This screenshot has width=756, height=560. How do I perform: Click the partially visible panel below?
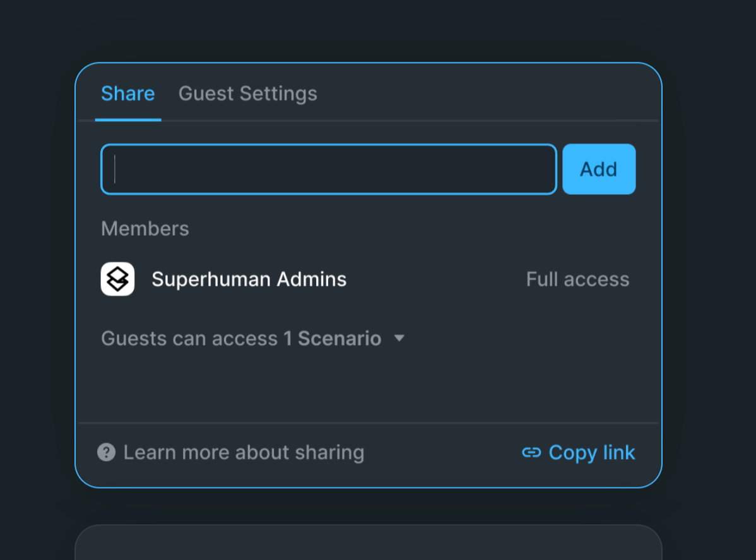368,544
